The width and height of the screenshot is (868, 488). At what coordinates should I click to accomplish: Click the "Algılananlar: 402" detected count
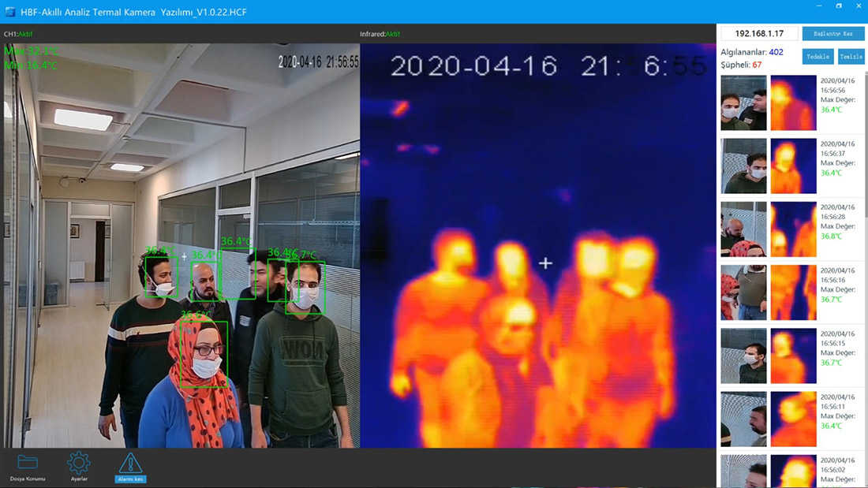click(x=752, y=52)
